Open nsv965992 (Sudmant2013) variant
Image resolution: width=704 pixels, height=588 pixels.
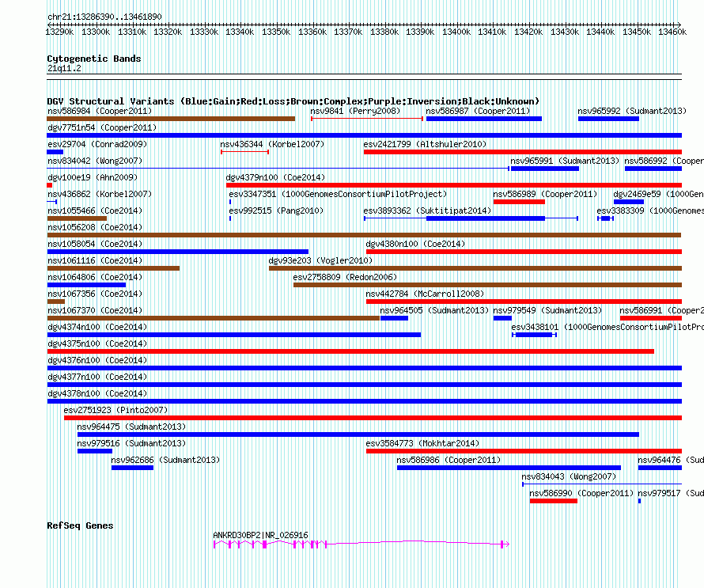pos(608,119)
